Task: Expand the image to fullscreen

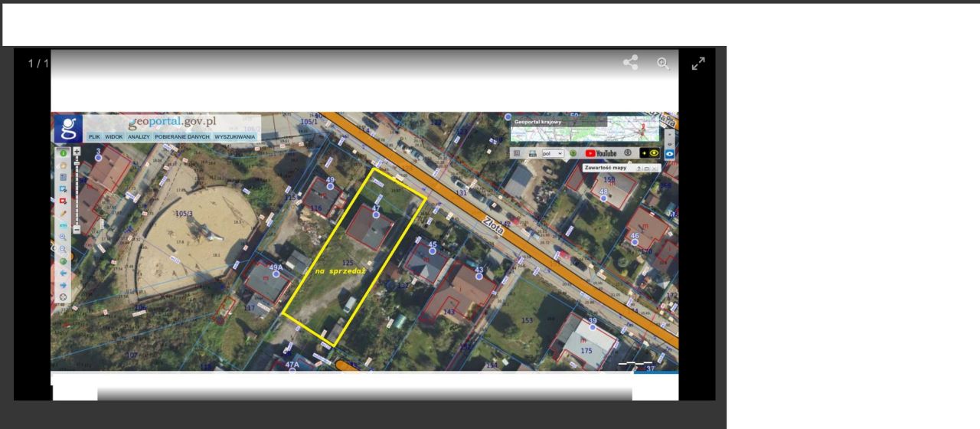Action: coord(698,64)
